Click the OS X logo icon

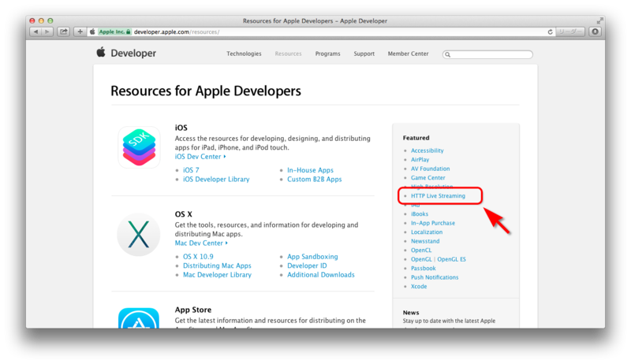tap(139, 235)
